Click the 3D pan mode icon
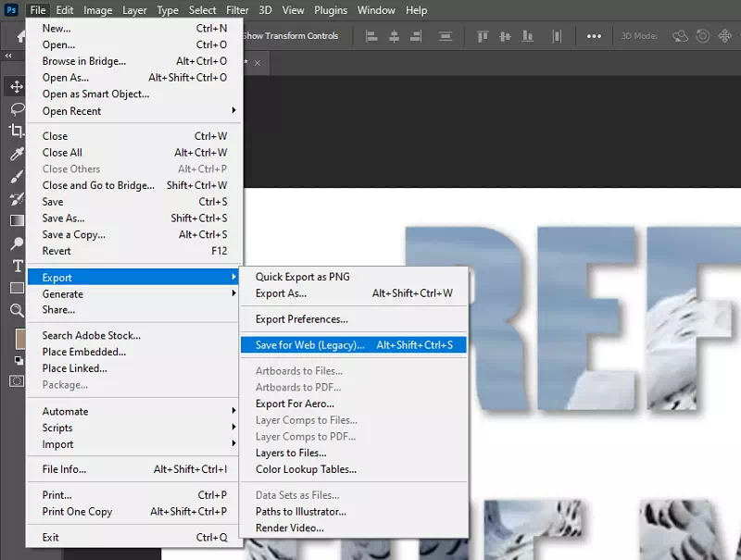The height and width of the screenshot is (560, 741). [724, 36]
